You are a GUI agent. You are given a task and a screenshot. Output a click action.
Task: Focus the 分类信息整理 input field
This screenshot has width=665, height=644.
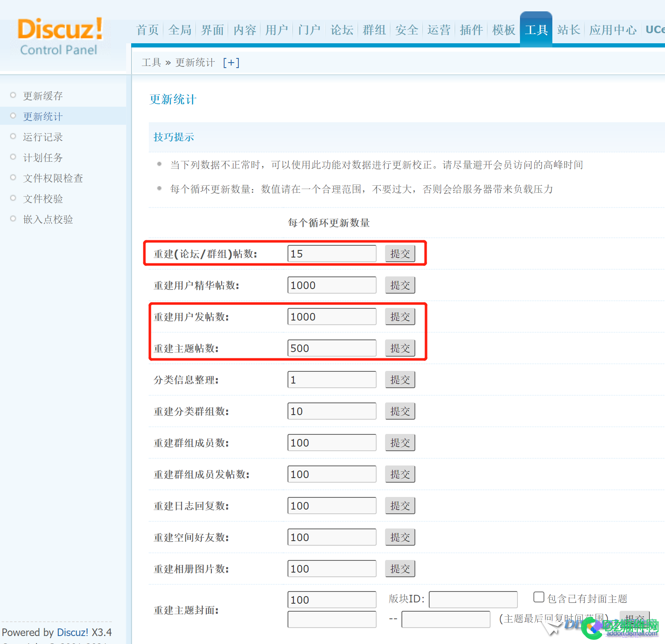(332, 380)
